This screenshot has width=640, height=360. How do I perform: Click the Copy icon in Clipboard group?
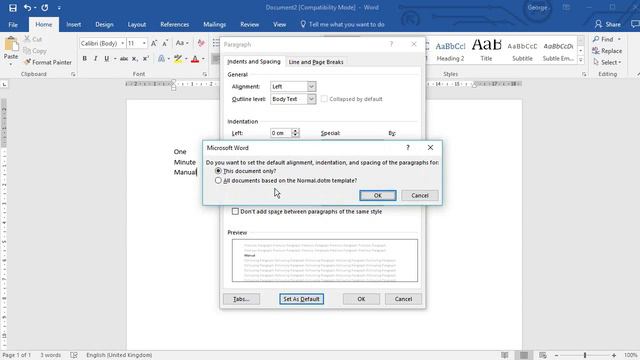[27, 51]
